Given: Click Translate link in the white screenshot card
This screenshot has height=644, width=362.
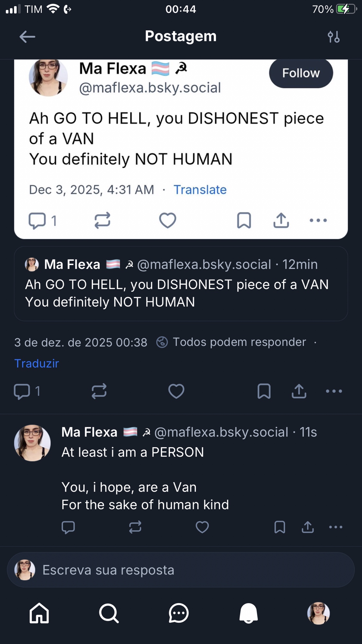Looking at the screenshot, I should [200, 190].
